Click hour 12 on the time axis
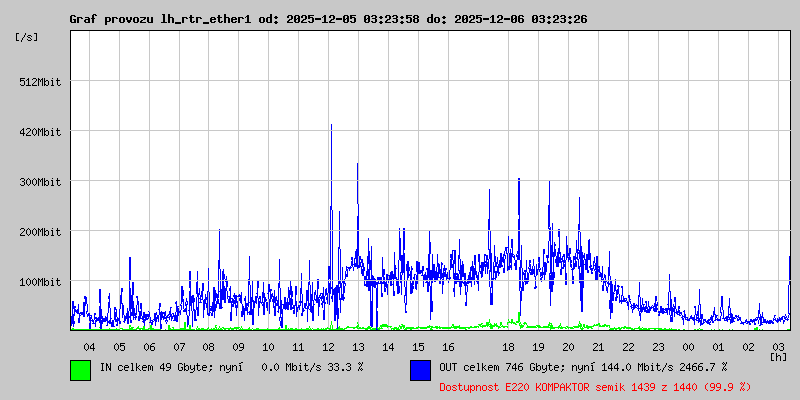This screenshot has width=800, height=400. [328, 346]
